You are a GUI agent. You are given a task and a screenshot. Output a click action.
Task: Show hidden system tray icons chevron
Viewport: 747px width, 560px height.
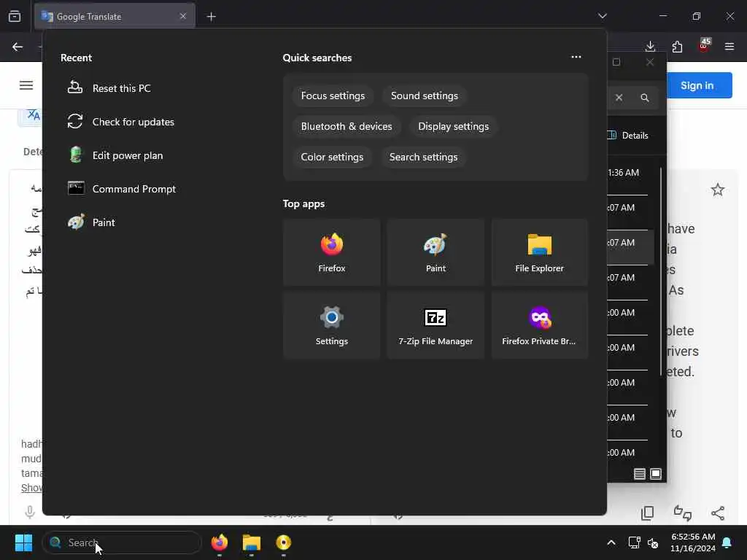pyautogui.click(x=611, y=542)
